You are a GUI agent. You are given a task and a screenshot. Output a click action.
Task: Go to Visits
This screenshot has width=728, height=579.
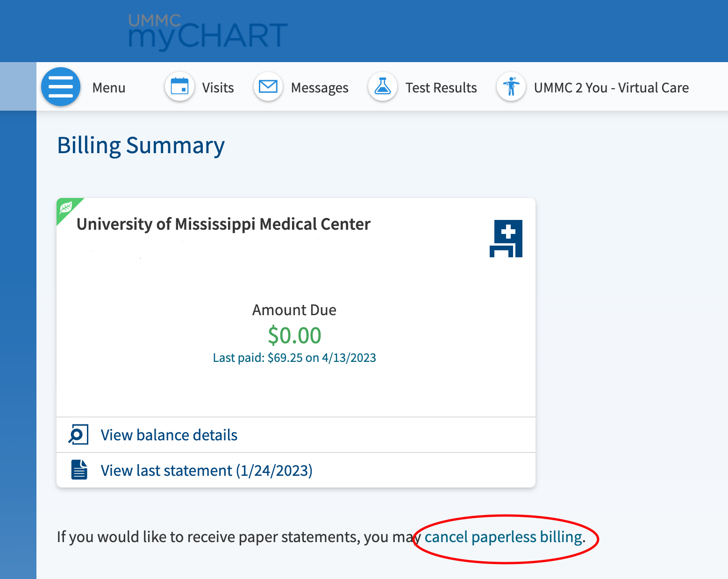pyautogui.click(x=218, y=88)
